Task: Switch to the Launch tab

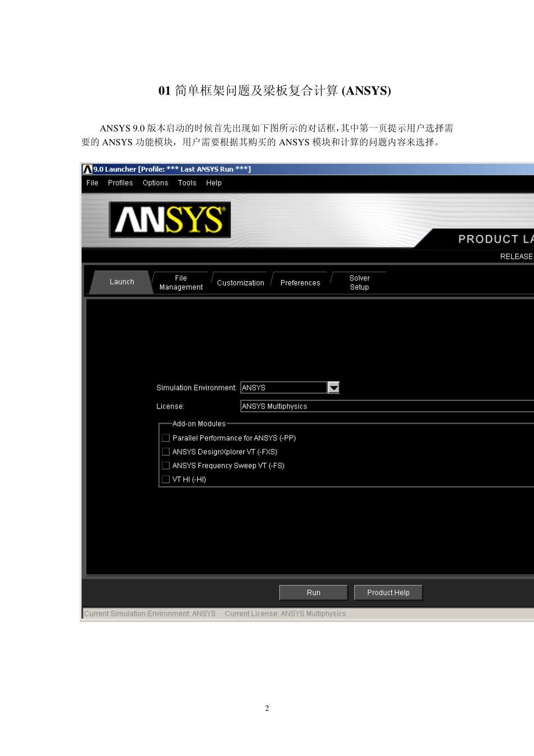Action: [121, 282]
